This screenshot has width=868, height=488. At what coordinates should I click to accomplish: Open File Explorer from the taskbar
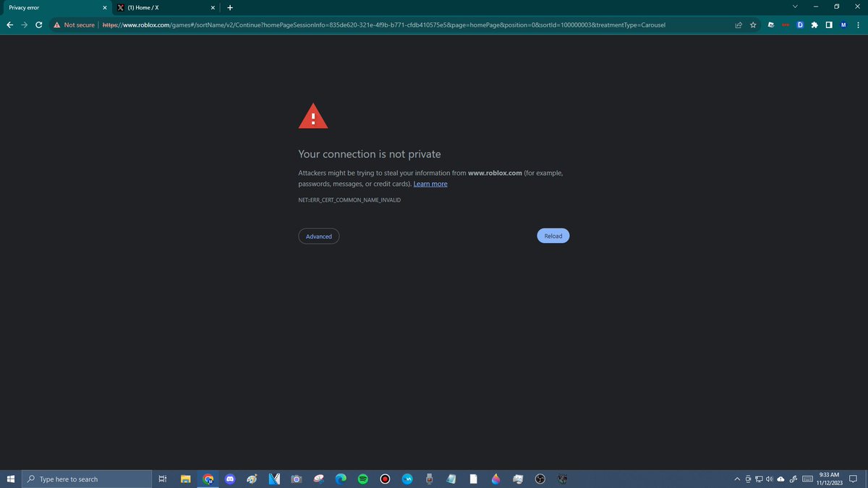[x=185, y=479]
